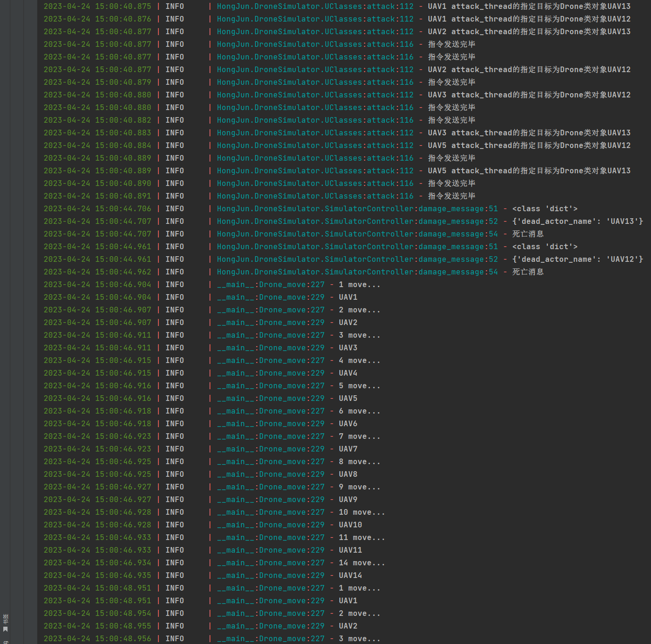651x644 pixels.
Task: Click the bookmark icon in left strip
Action: point(5,629)
